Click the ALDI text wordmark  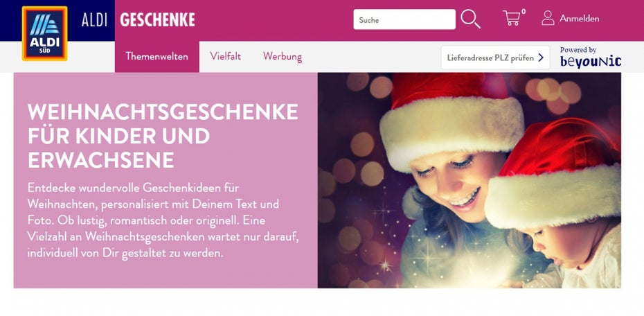tap(94, 20)
